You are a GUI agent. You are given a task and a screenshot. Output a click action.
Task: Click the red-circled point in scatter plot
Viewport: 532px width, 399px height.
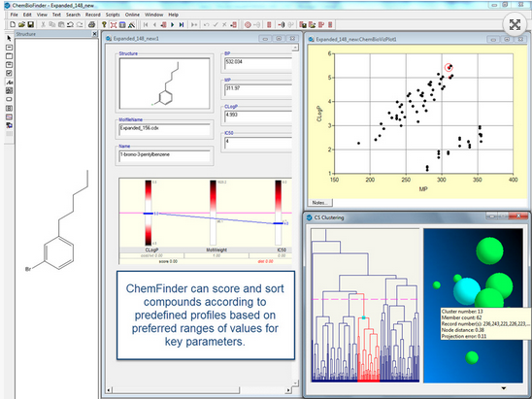(x=449, y=68)
